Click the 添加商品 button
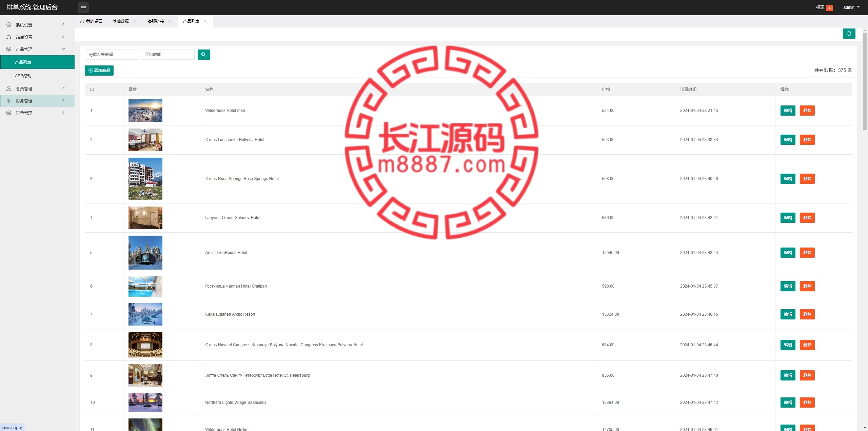This screenshot has height=431, width=868. pos(99,71)
